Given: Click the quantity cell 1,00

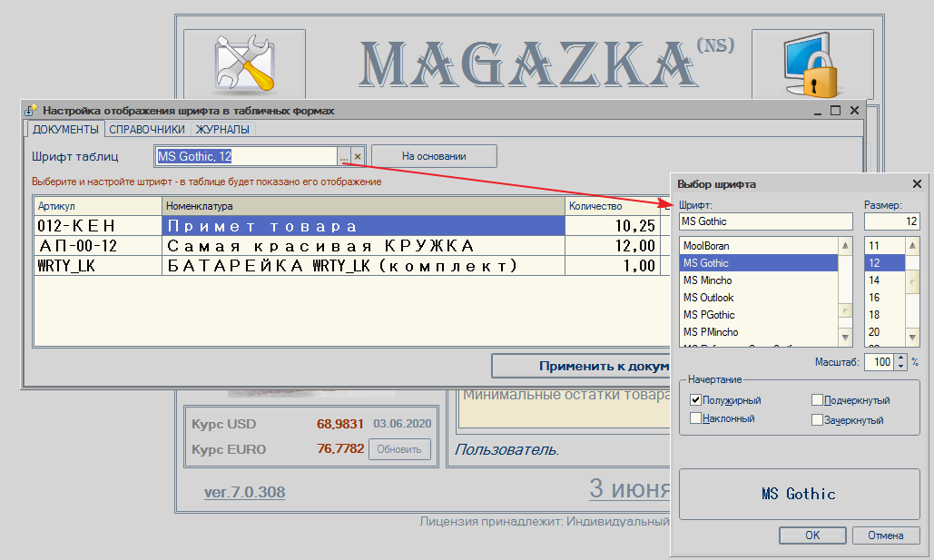Looking at the screenshot, I should pyautogui.click(x=613, y=266).
